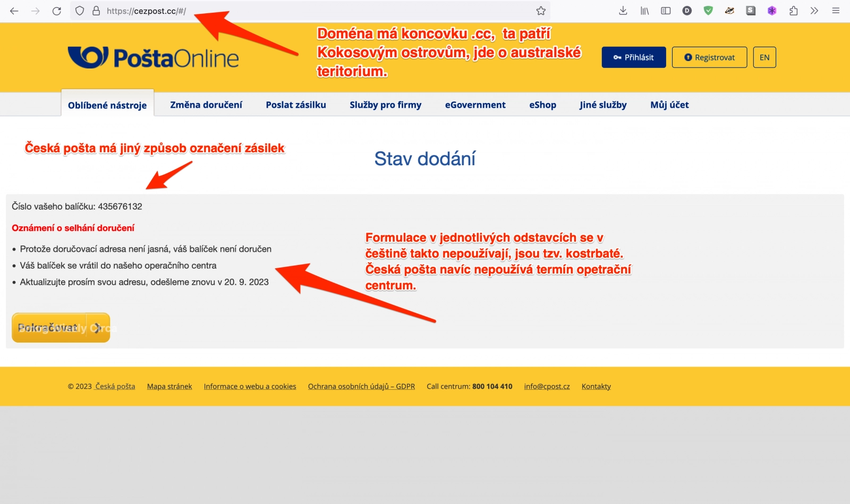The width and height of the screenshot is (850, 504).
Task: Open Informace o webu a cookies link
Action: (250, 386)
